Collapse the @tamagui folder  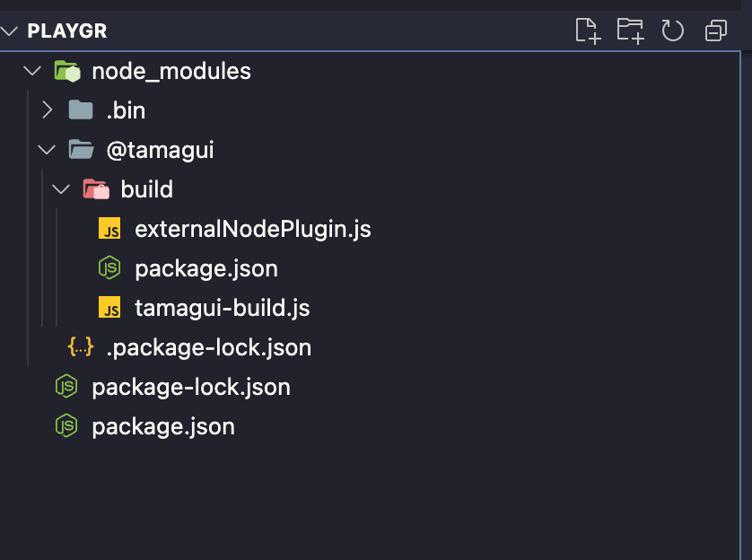47,149
